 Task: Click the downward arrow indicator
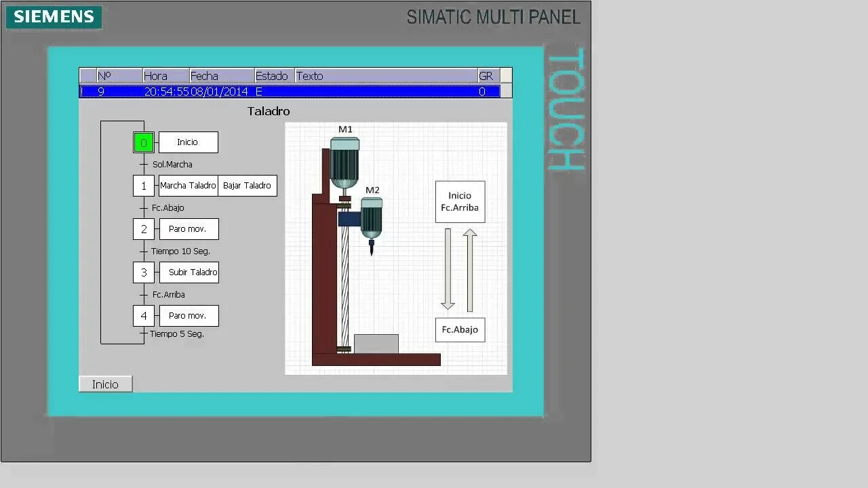[448, 269]
